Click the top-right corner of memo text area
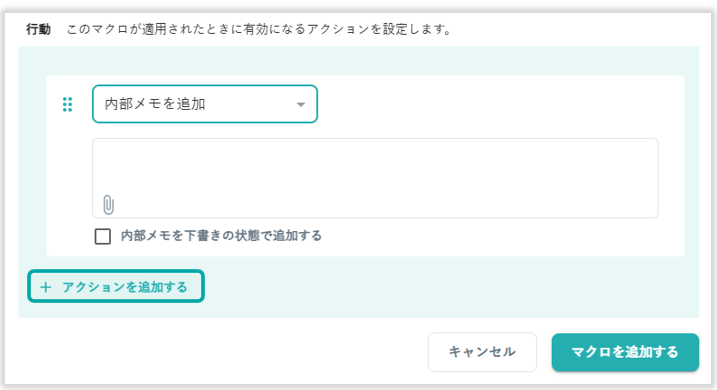 (652, 145)
